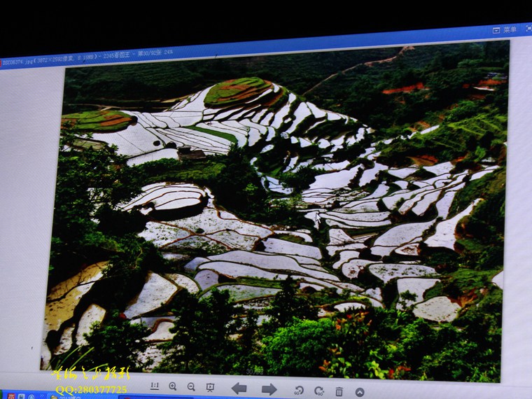Image resolution: width=532 pixels, height=399 pixels.
Task: Rotate image 90 degrees clockwise
Action: point(319,391)
